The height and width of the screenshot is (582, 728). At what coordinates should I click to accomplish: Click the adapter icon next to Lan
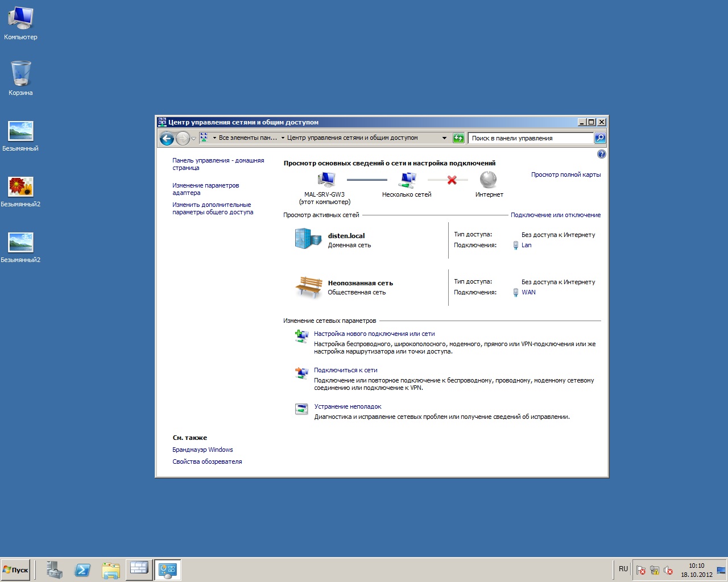(x=516, y=246)
